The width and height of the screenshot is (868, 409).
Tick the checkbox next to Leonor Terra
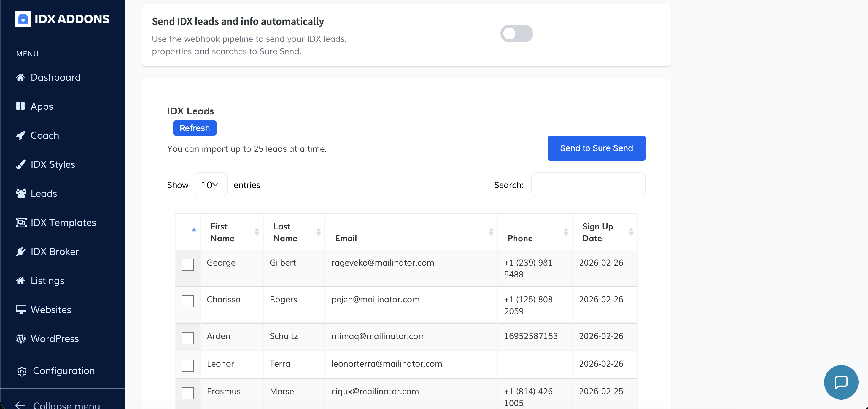(188, 365)
